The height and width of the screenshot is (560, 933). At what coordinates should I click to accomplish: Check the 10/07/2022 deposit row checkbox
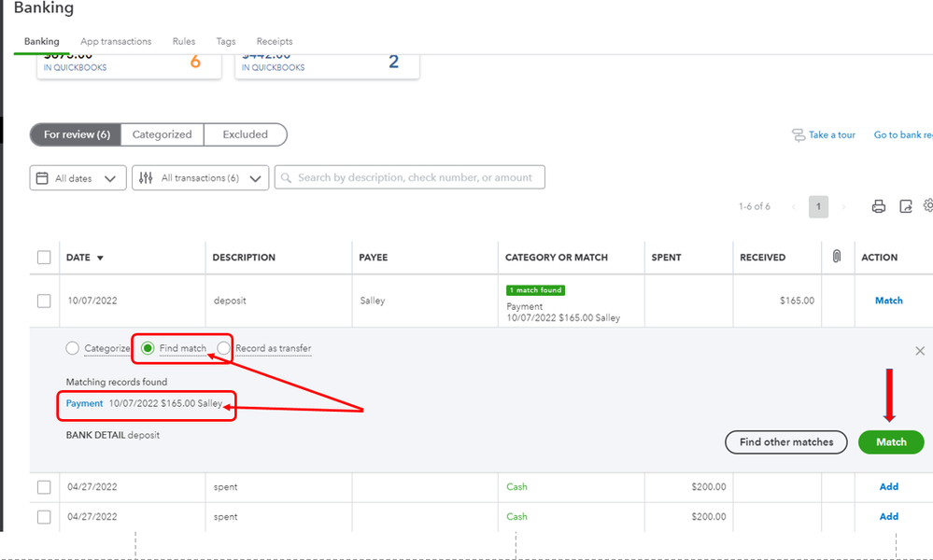(x=44, y=301)
